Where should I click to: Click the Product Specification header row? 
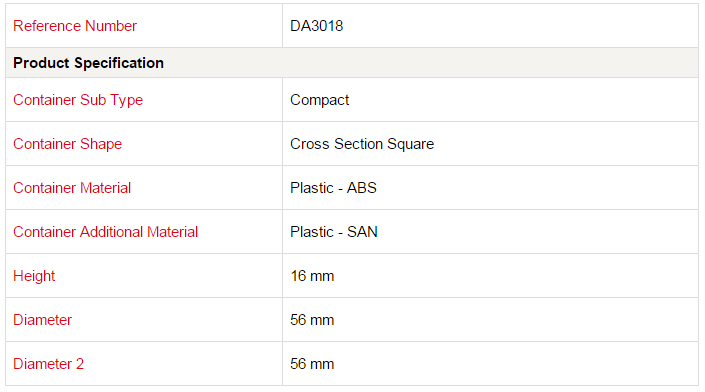[352, 62]
